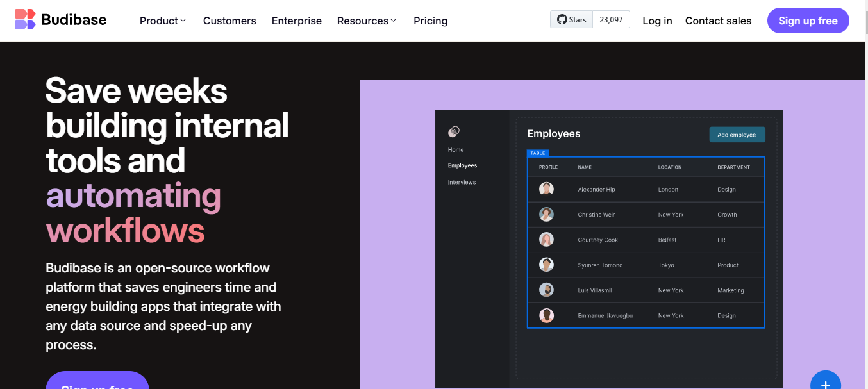This screenshot has height=389, width=868.
Task: Click the LOCATION column header
Action: 670,167
